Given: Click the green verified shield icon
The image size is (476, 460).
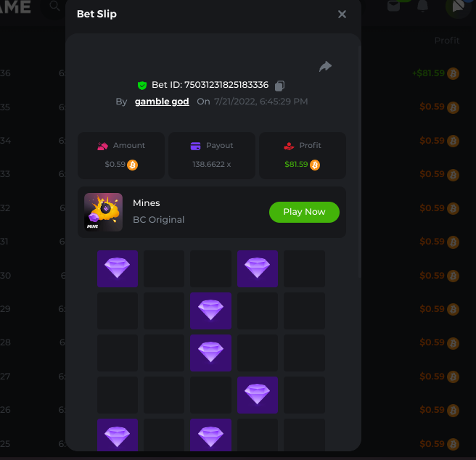Looking at the screenshot, I should 142,86.
